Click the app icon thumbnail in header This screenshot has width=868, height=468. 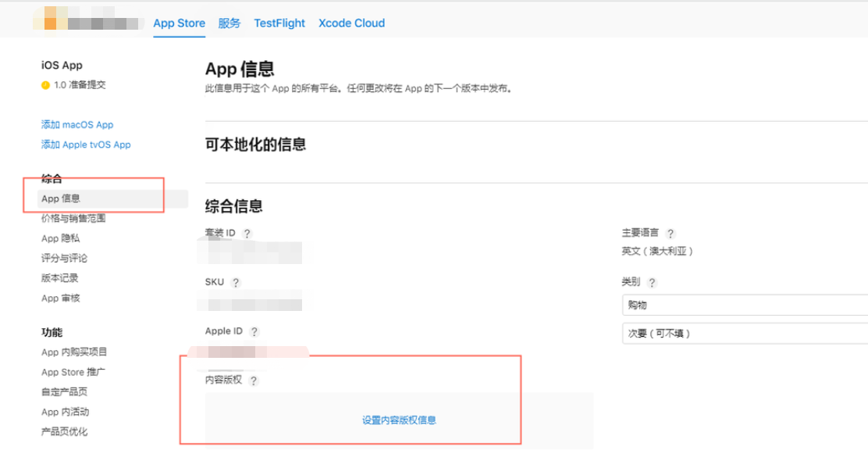coord(51,18)
